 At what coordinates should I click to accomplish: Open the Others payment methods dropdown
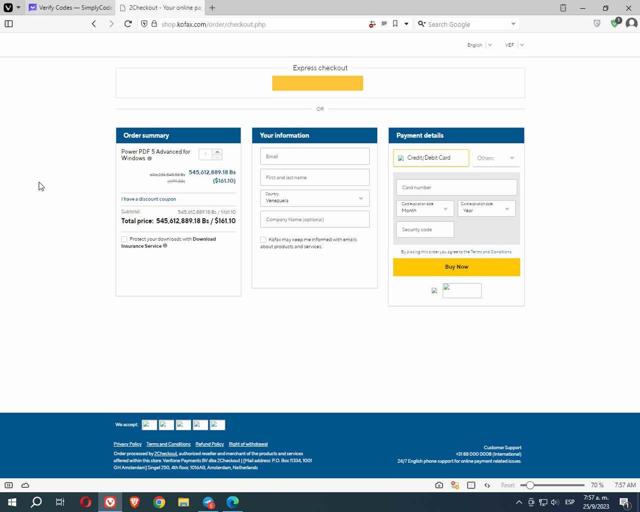point(496,158)
